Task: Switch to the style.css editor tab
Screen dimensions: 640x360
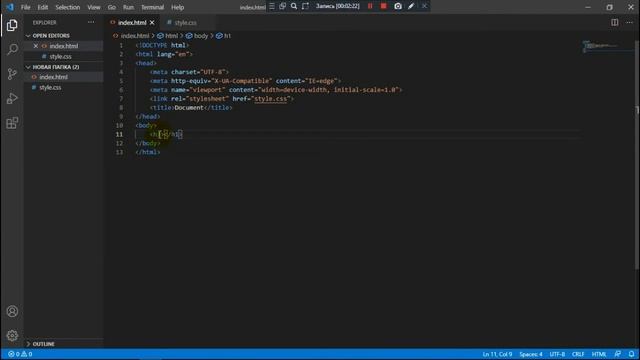Action: [x=186, y=23]
